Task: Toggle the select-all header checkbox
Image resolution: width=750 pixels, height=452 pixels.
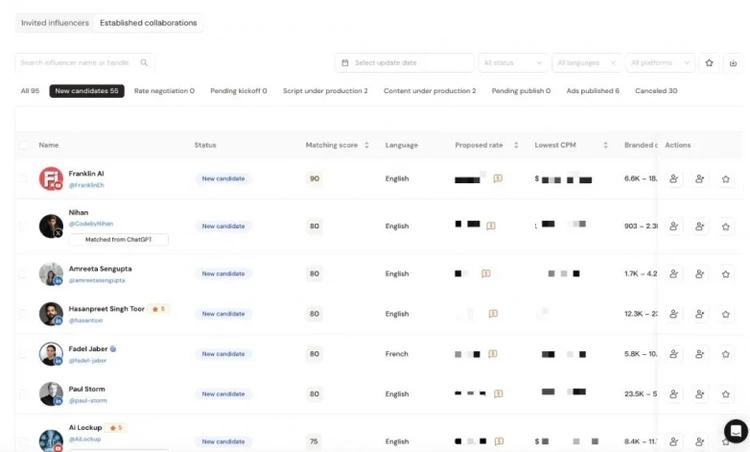Action: [24, 145]
